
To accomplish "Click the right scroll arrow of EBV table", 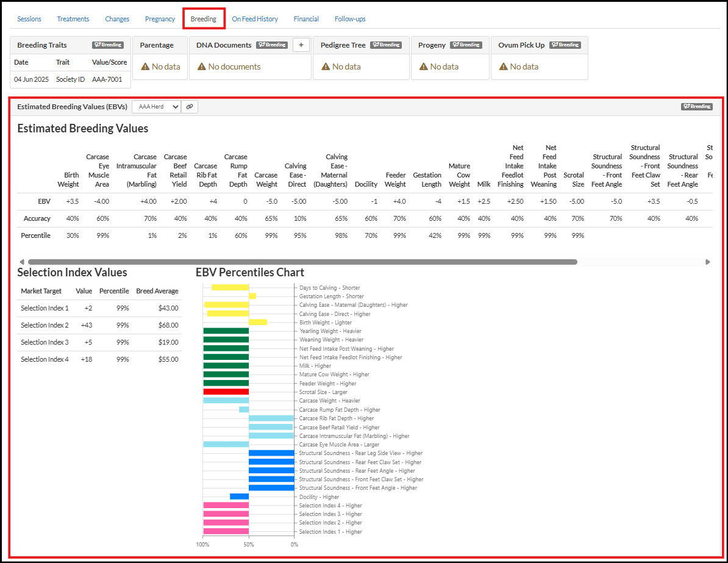I will tap(708, 262).
